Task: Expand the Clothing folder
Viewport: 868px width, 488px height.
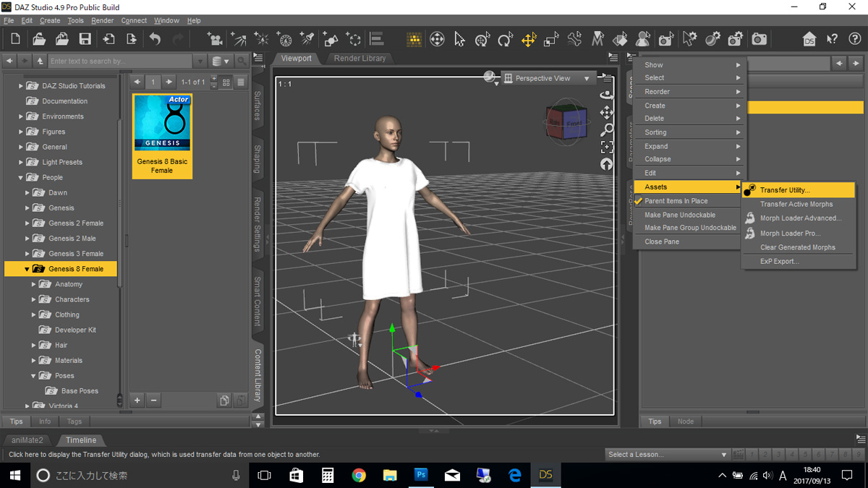Action: [34, 314]
